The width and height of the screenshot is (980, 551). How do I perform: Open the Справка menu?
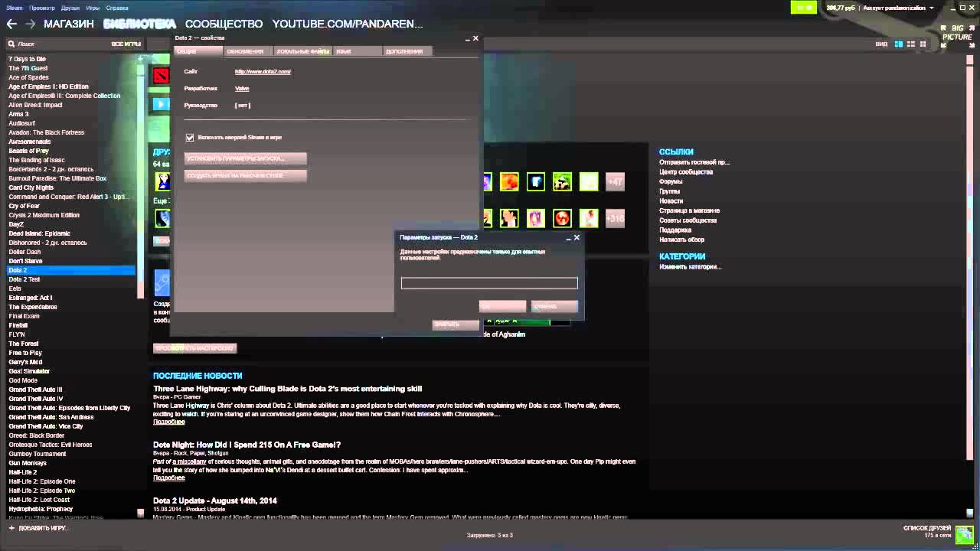pos(117,8)
